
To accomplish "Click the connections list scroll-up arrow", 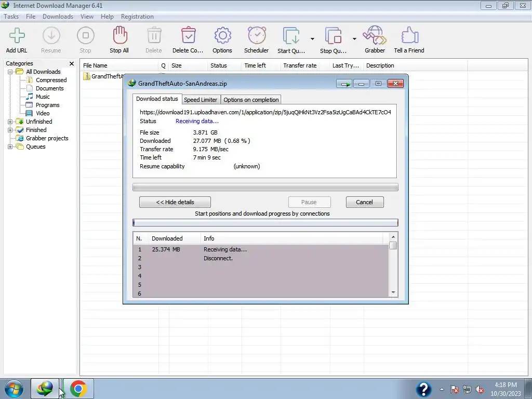I will click(x=393, y=237).
